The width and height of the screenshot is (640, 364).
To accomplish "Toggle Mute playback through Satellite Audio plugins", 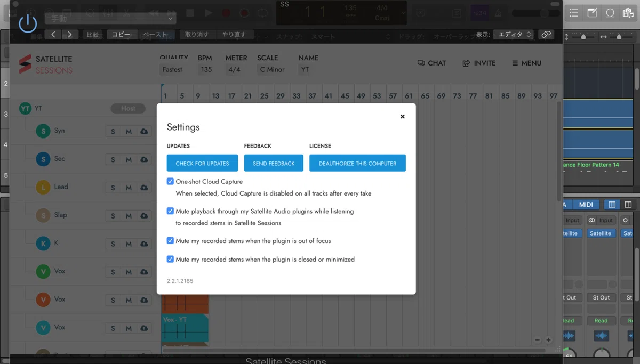I will click(170, 211).
